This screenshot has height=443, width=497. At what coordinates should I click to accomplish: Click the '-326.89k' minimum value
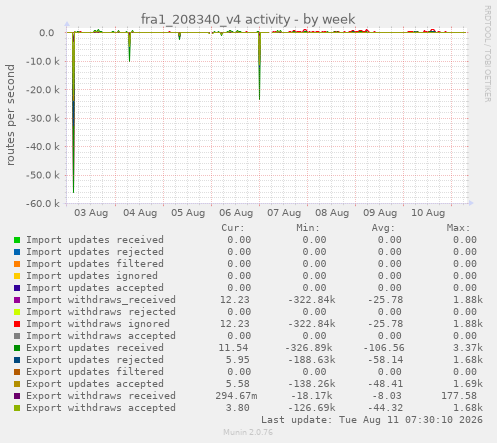point(309,348)
